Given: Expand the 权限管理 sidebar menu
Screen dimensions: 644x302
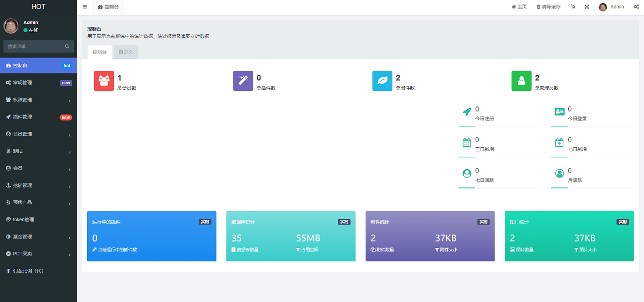Looking at the screenshot, I should tap(39, 100).
